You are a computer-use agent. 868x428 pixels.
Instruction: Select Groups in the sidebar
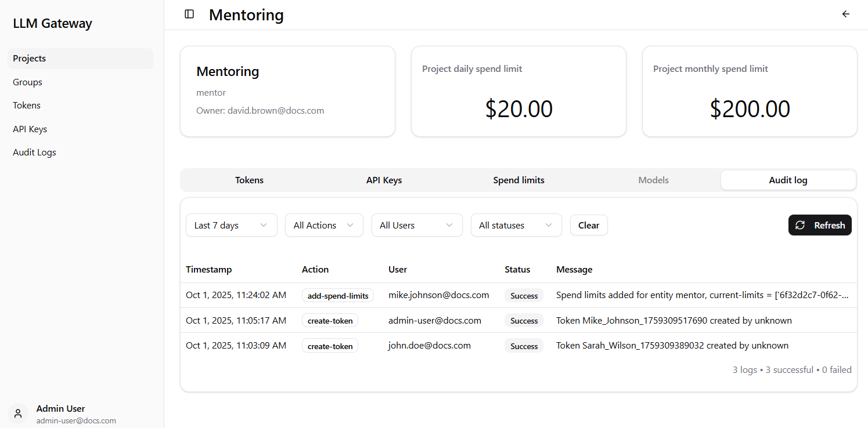point(27,82)
